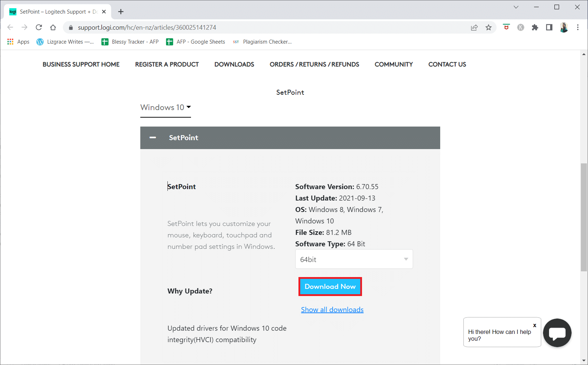This screenshot has width=588, height=365.
Task: Open a new browser tab with the plus icon
Action: click(121, 12)
